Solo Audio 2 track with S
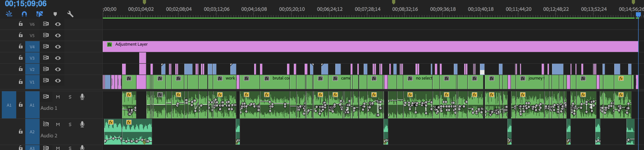 (70, 124)
